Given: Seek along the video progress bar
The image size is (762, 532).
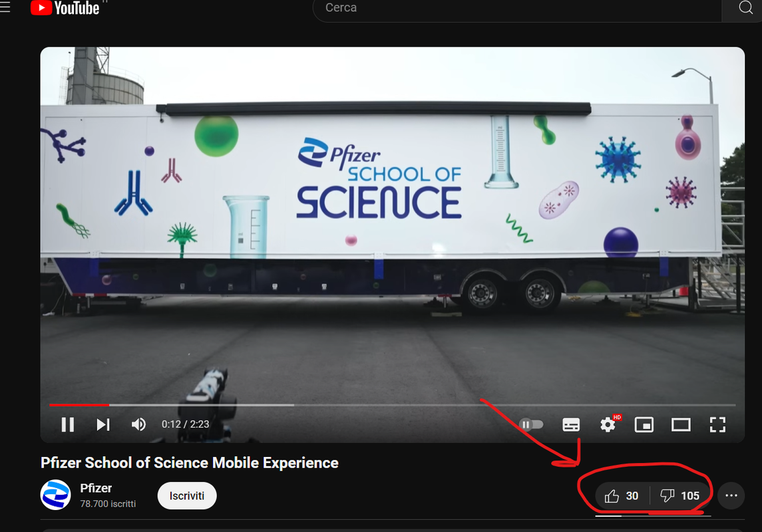Looking at the screenshot, I should (x=392, y=405).
